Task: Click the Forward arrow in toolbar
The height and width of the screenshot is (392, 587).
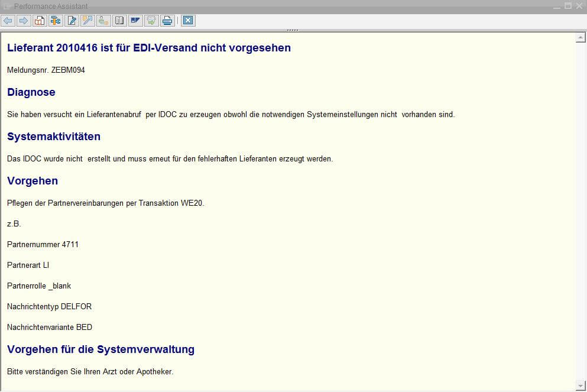Action: (x=24, y=21)
